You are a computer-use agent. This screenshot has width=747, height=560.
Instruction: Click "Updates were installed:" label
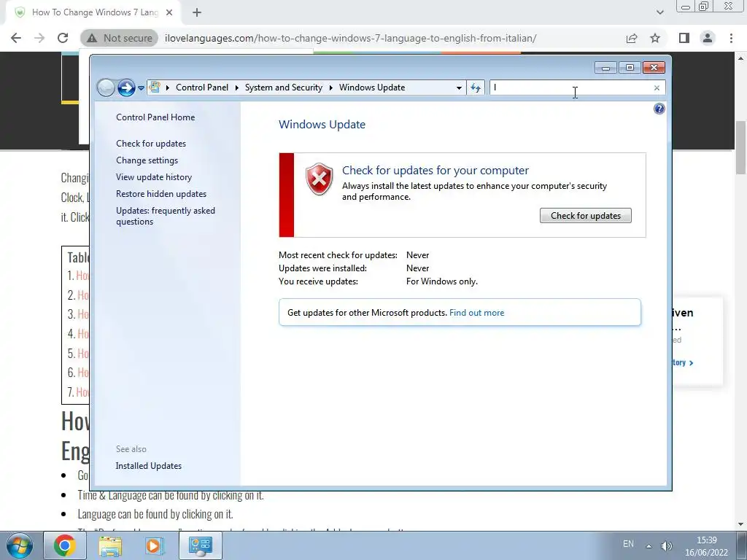(322, 268)
